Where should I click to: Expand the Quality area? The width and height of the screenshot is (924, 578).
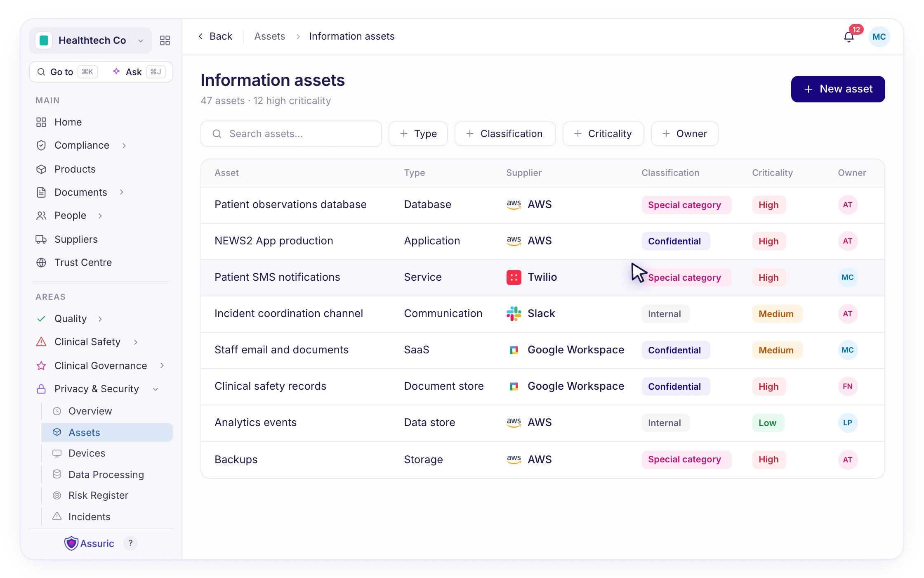[x=100, y=319]
